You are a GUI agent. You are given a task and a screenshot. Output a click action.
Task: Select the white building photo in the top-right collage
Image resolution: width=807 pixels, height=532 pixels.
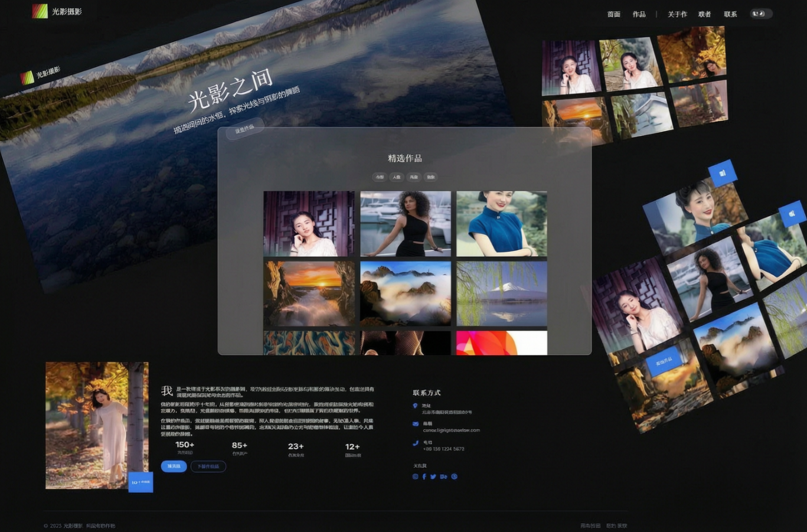click(642, 115)
